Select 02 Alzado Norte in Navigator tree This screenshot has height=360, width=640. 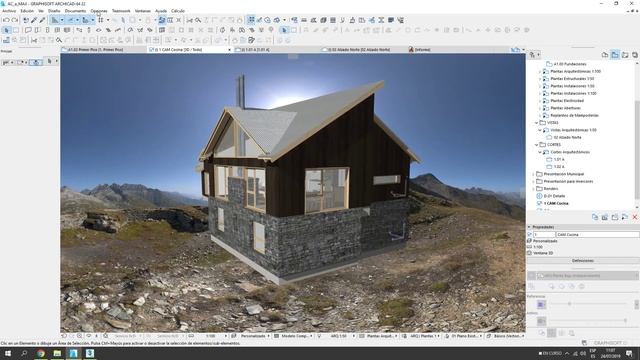(568, 138)
